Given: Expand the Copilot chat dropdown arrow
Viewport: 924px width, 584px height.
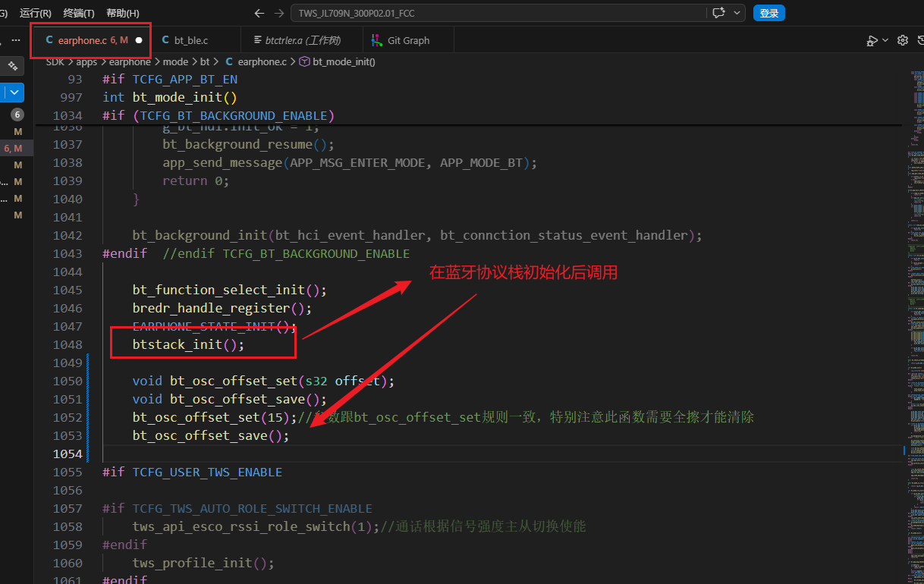Looking at the screenshot, I should point(736,13).
